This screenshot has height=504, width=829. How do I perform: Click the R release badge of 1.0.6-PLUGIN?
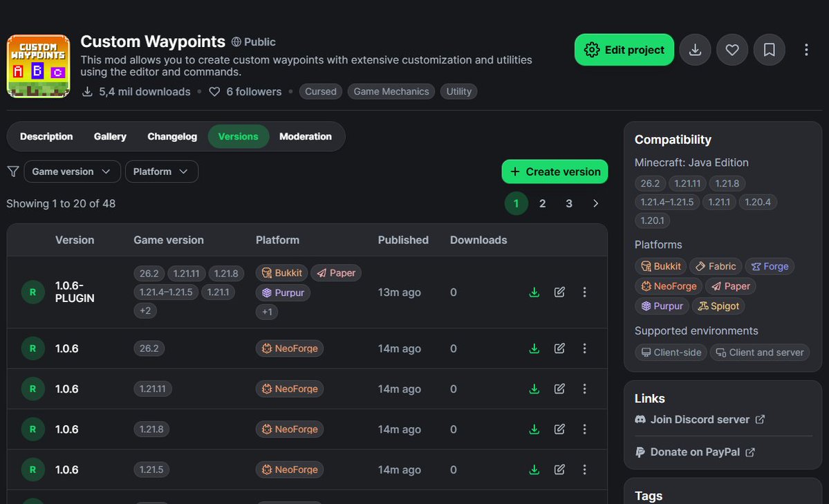pos(32,292)
